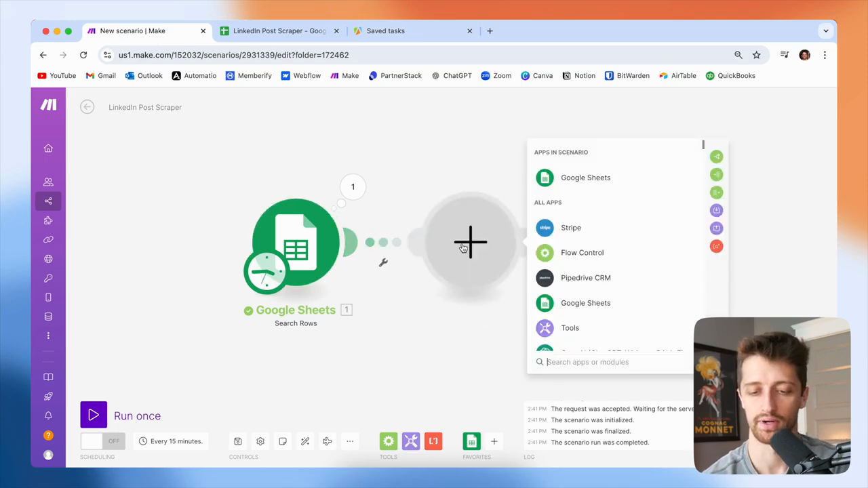Click the second green shortcut icon in picker
This screenshot has height=488, width=868.
[717, 175]
